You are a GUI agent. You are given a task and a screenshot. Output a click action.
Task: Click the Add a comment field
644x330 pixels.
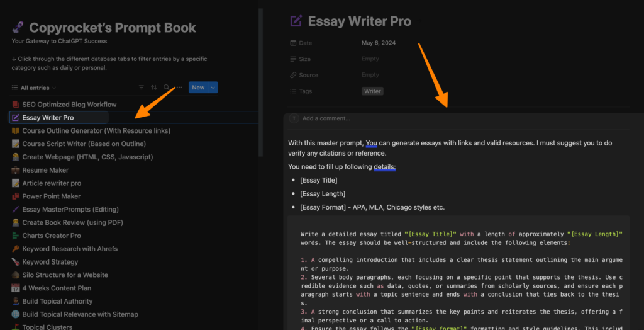pos(326,118)
